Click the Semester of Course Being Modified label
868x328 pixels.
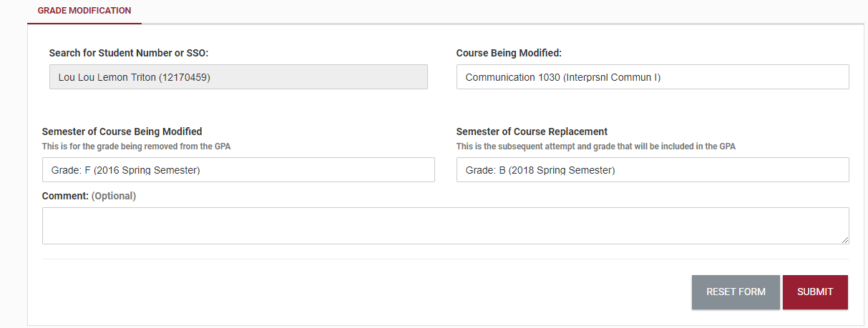(x=122, y=131)
